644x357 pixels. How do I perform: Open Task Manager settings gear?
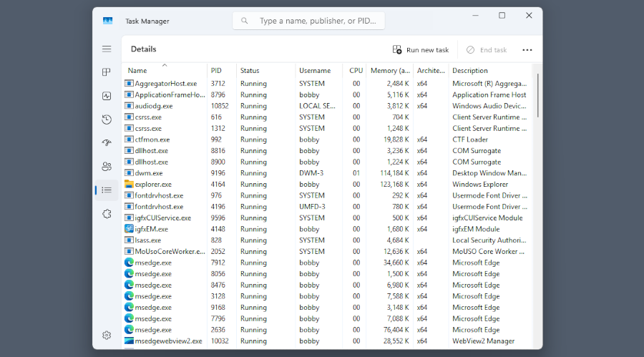click(107, 336)
